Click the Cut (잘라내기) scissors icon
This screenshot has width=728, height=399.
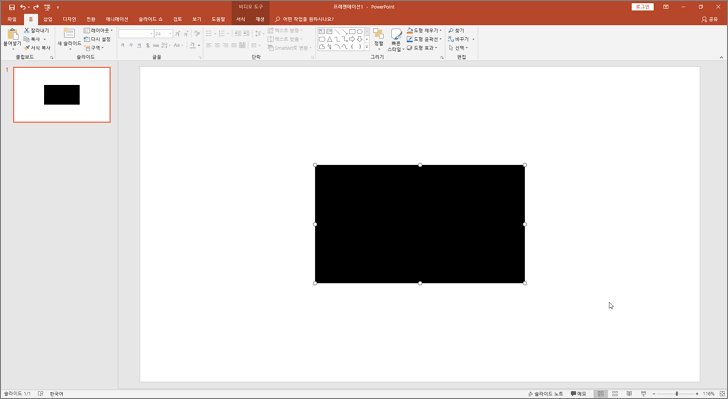27,30
